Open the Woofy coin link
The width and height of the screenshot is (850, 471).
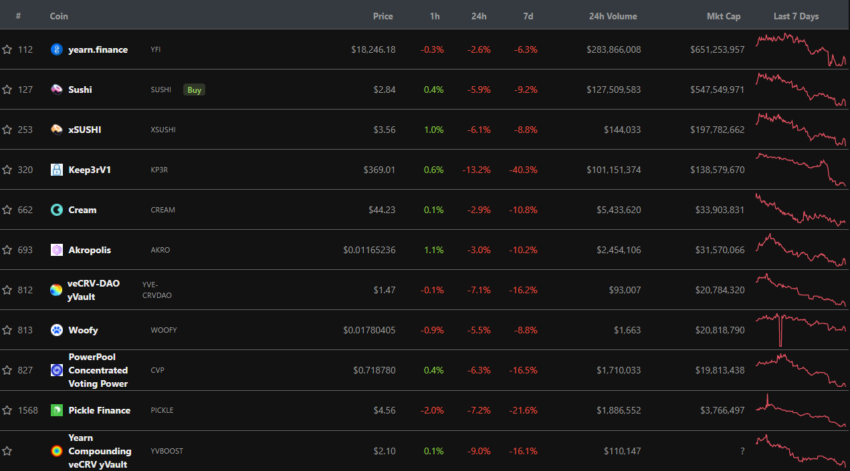point(83,330)
